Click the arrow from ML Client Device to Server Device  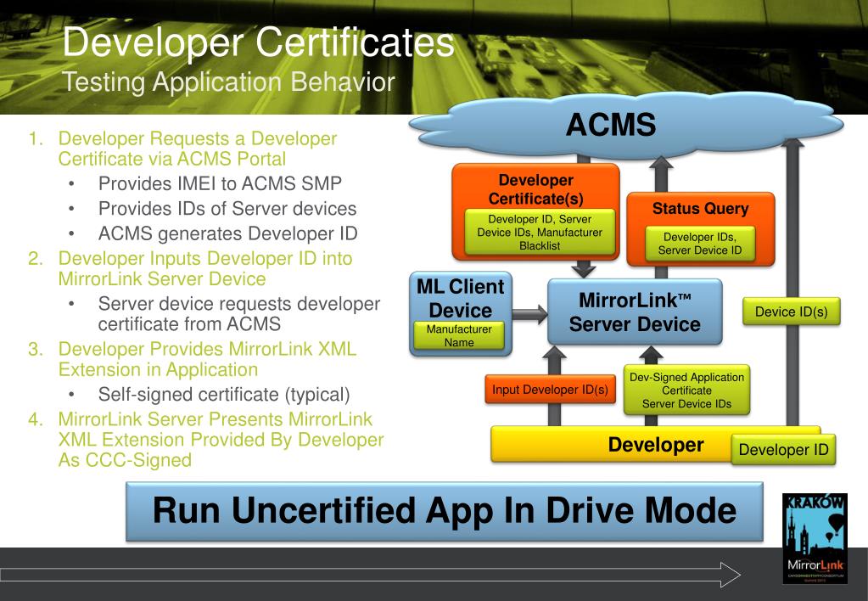point(529,315)
